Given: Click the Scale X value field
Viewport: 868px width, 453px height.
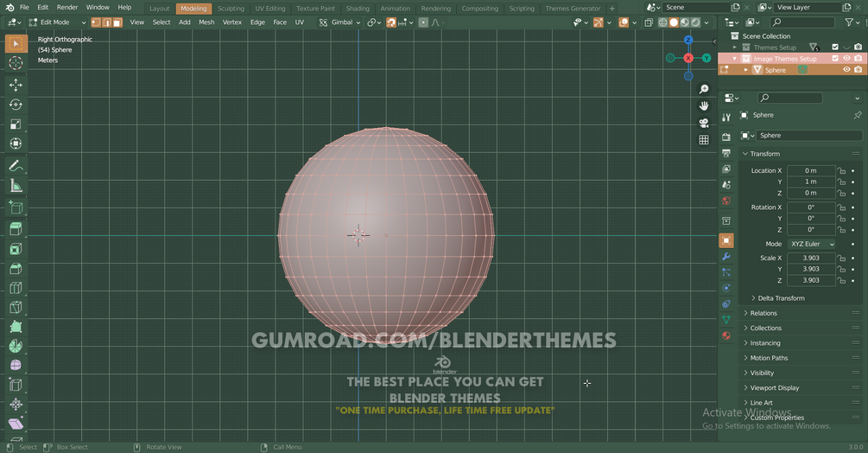Looking at the screenshot, I should [x=811, y=258].
